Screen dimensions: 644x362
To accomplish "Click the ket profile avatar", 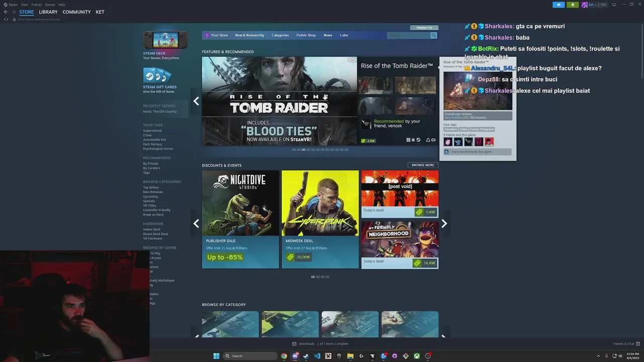I will tap(584, 5).
